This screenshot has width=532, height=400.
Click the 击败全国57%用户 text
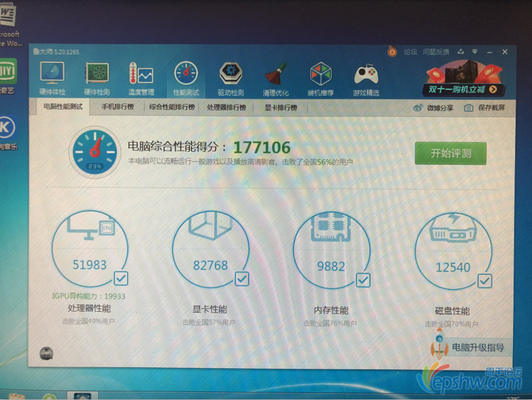point(209,322)
